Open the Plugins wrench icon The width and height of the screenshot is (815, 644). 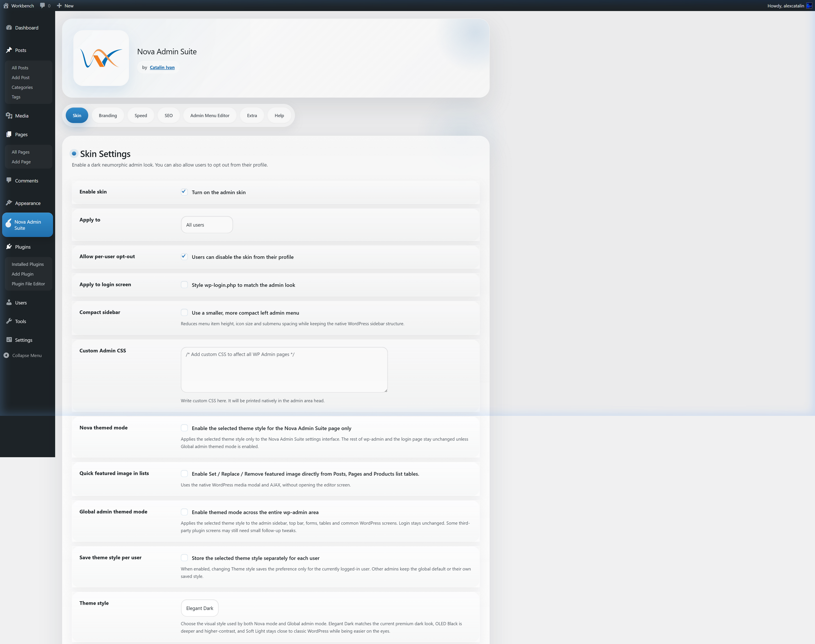coord(9,247)
